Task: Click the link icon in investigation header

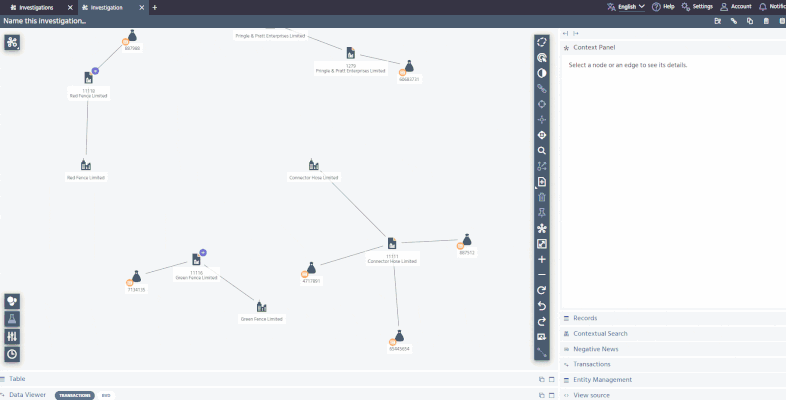Action: point(734,21)
